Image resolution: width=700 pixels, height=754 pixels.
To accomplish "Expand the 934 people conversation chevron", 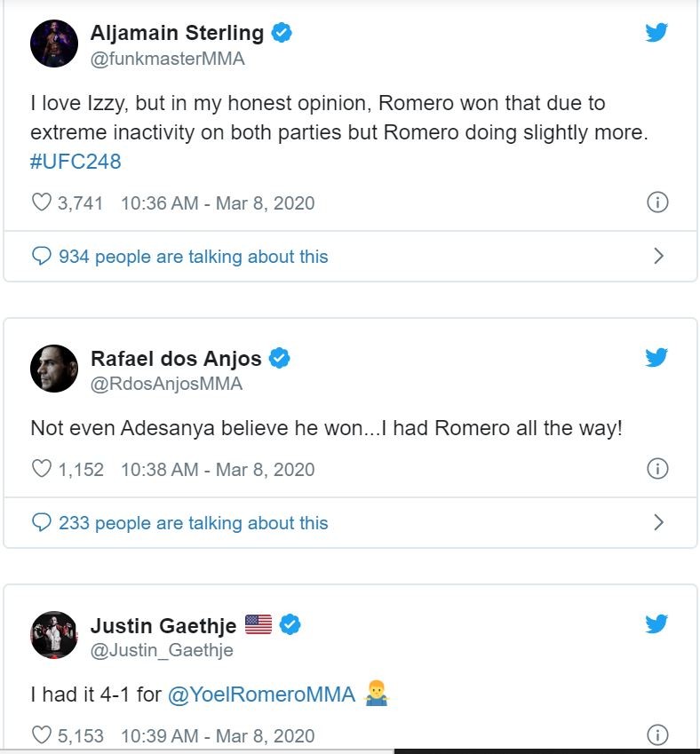I will [658, 256].
